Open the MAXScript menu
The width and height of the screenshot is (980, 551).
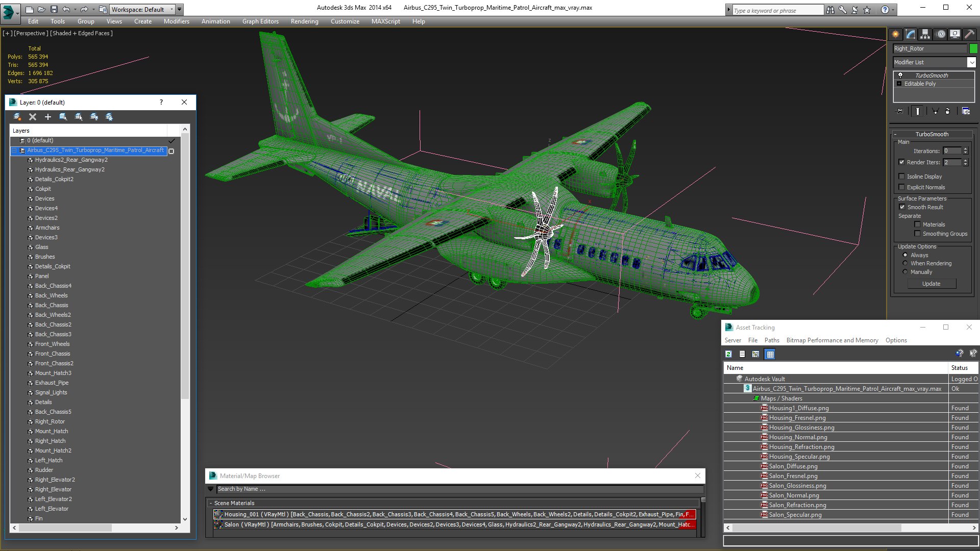386,21
